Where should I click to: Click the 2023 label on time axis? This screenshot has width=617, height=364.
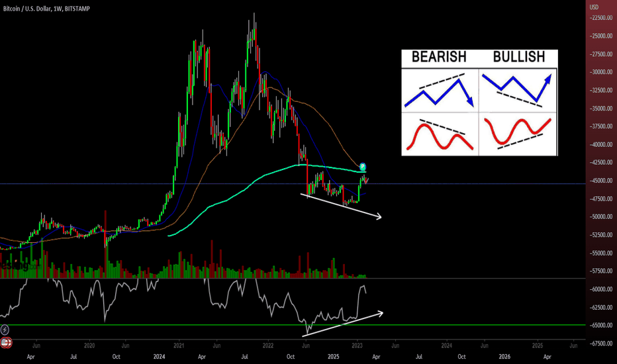coord(357,345)
